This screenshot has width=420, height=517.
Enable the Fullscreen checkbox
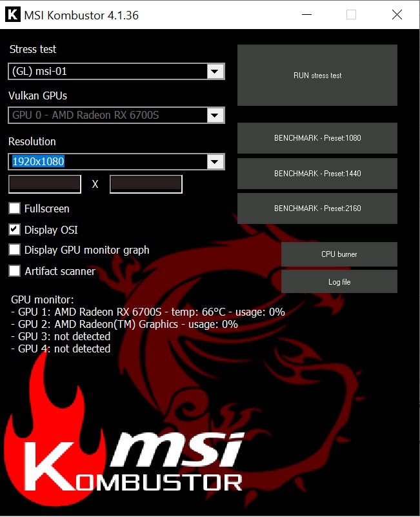14,208
